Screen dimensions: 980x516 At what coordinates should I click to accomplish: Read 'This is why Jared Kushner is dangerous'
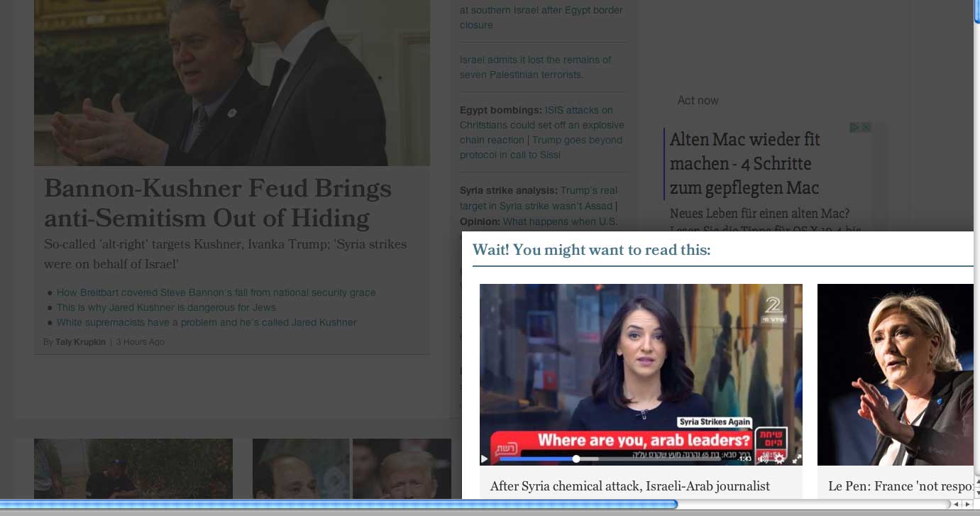[166, 307]
